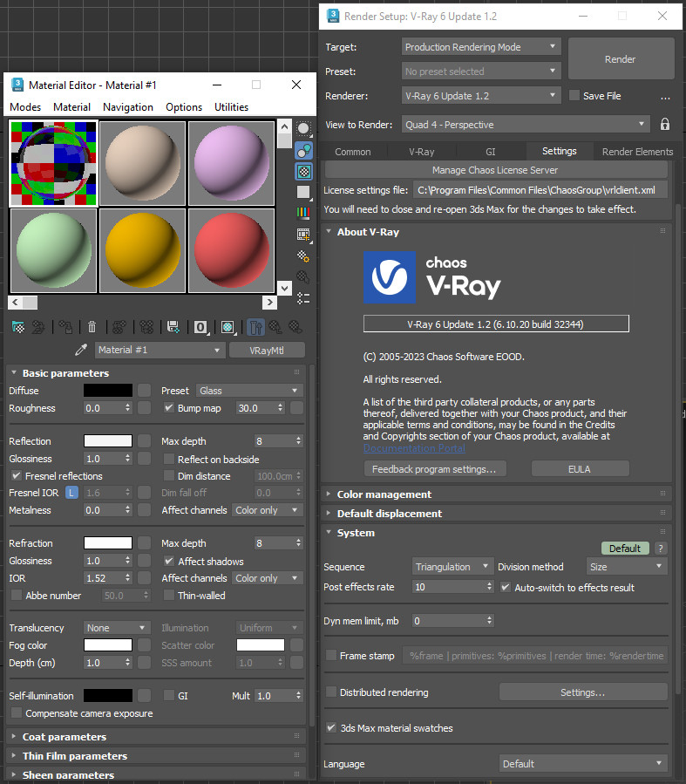Click the EULA button
The height and width of the screenshot is (784, 686).
point(580,469)
